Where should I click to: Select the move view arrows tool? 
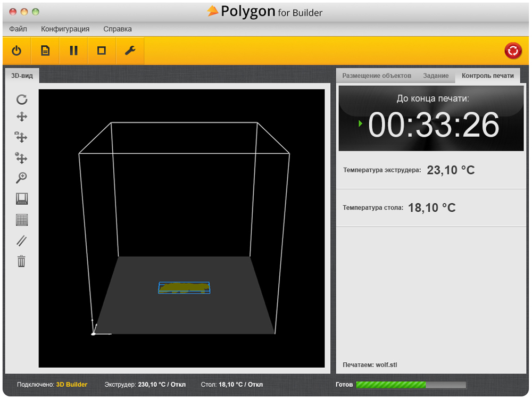tap(22, 117)
